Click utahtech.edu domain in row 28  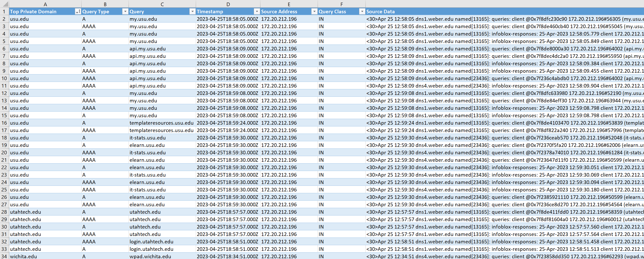click(45, 212)
